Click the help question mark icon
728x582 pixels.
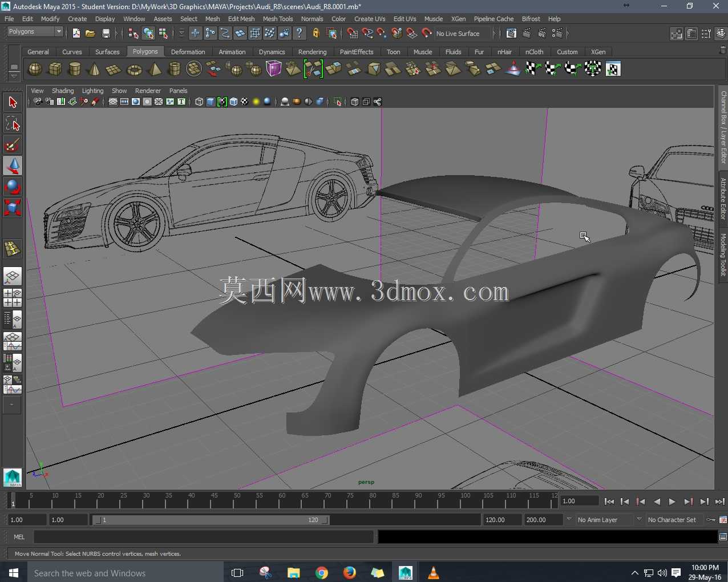(x=299, y=34)
